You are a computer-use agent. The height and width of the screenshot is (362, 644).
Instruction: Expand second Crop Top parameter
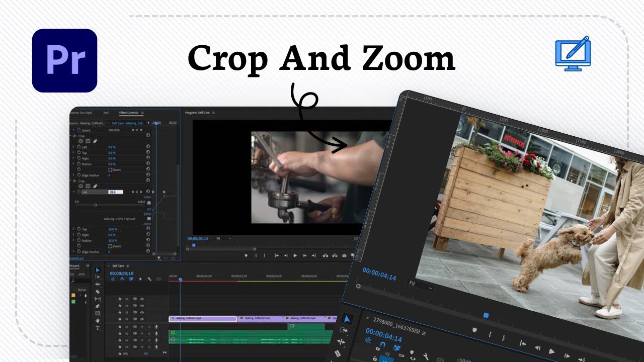click(73, 229)
